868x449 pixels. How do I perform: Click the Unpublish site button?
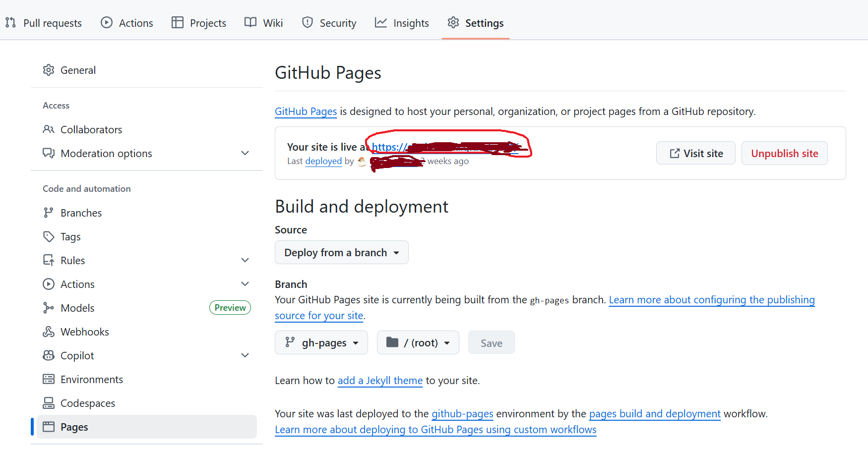(x=785, y=153)
